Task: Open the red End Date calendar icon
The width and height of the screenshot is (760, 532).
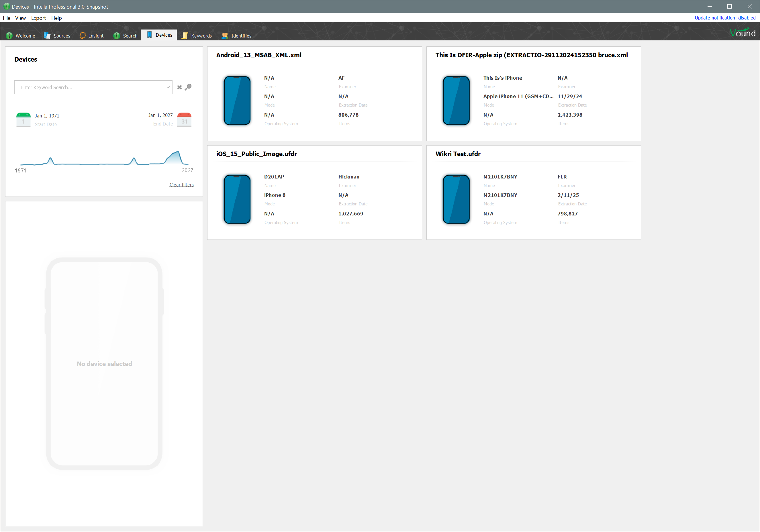Action: (x=184, y=120)
